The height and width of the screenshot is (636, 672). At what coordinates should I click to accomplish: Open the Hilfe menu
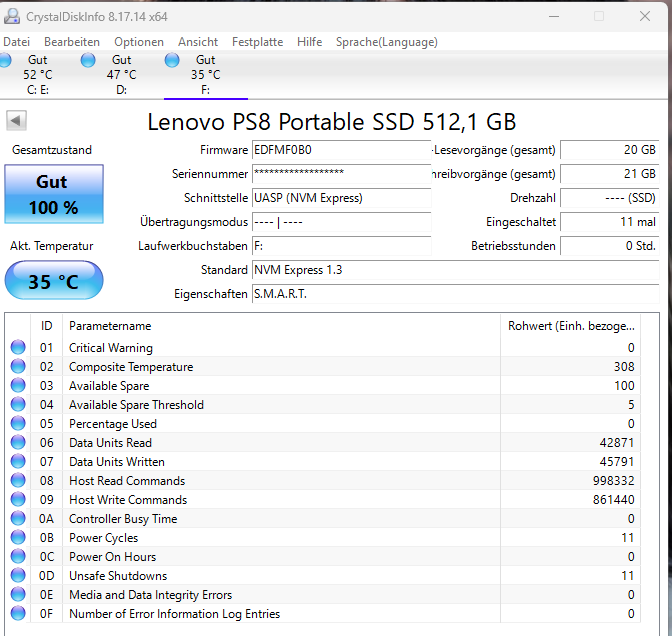(x=309, y=42)
